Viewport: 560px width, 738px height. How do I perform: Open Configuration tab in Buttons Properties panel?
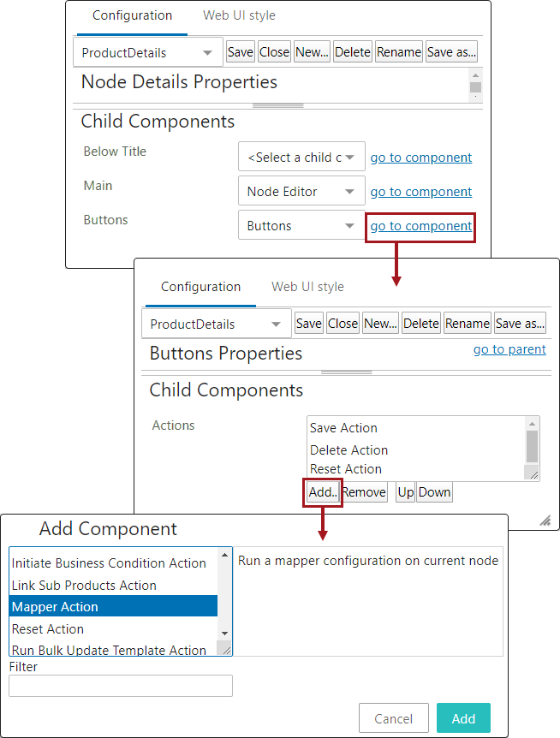(200, 287)
